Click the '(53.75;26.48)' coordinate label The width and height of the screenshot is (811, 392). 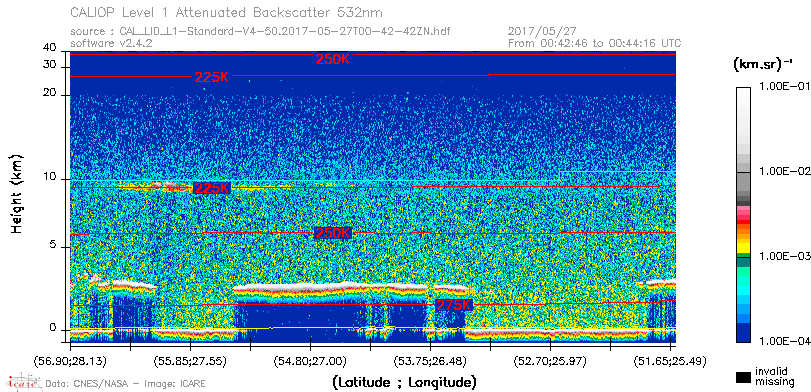point(431,360)
